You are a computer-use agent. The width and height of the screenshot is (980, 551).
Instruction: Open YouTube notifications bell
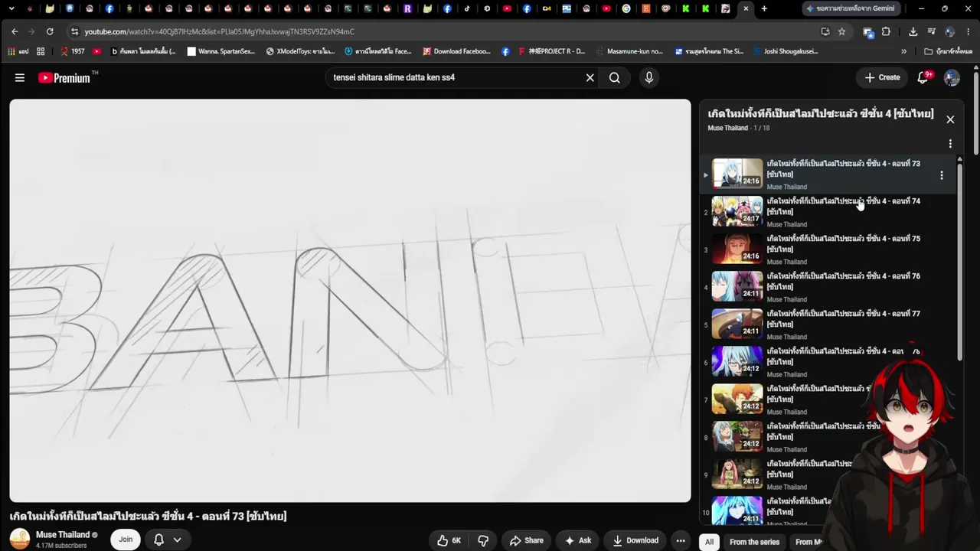pyautogui.click(x=923, y=77)
